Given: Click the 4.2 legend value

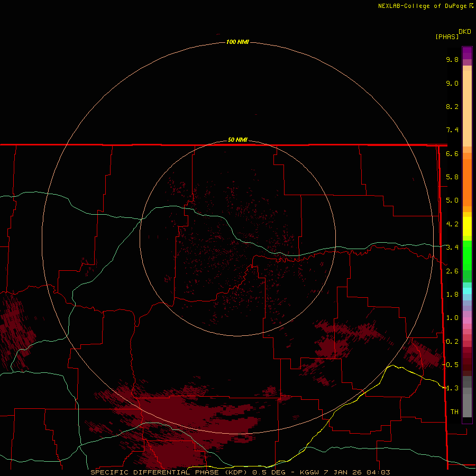Looking at the screenshot, I should coord(452,224).
